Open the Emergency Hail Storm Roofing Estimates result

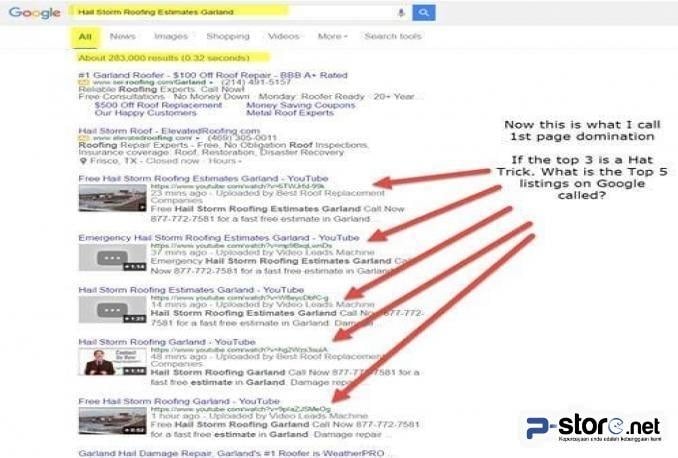pyautogui.click(x=218, y=237)
